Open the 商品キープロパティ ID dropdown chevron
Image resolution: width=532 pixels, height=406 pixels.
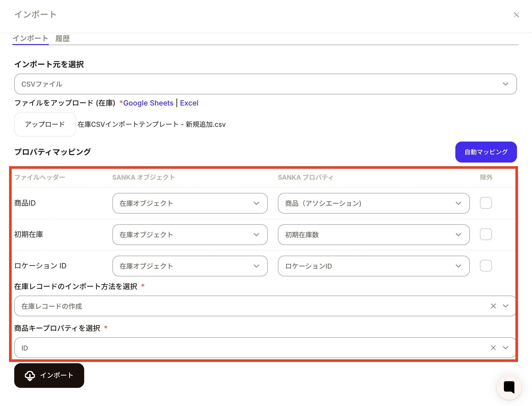coord(505,348)
